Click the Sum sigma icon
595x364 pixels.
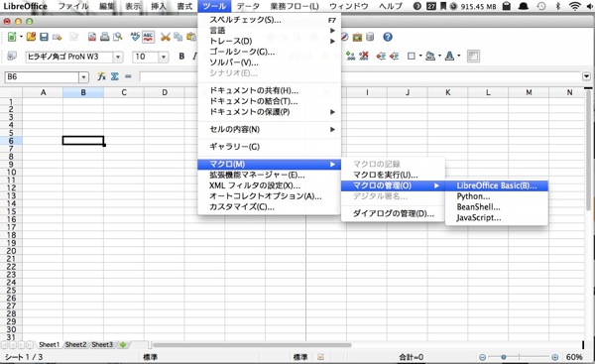pos(115,76)
